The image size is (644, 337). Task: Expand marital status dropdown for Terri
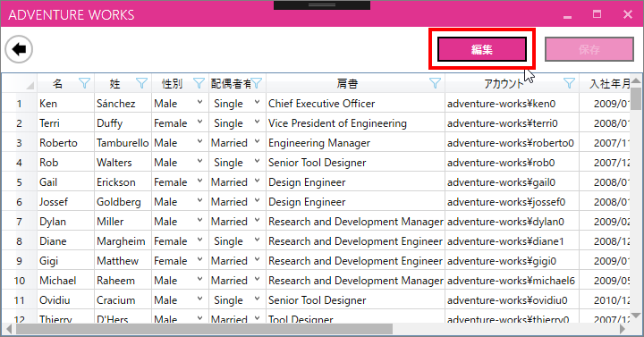pyautogui.click(x=257, y=122)
